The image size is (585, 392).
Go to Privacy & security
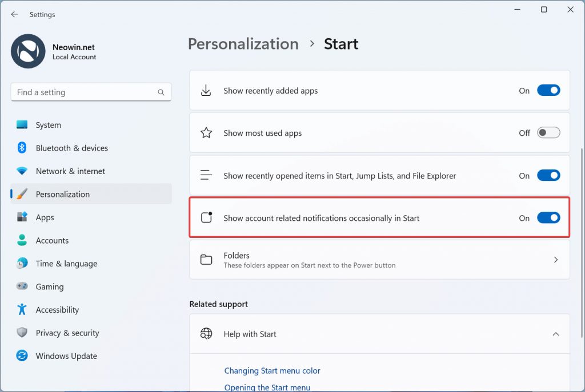pyautogui.click(x=91, y=333)
